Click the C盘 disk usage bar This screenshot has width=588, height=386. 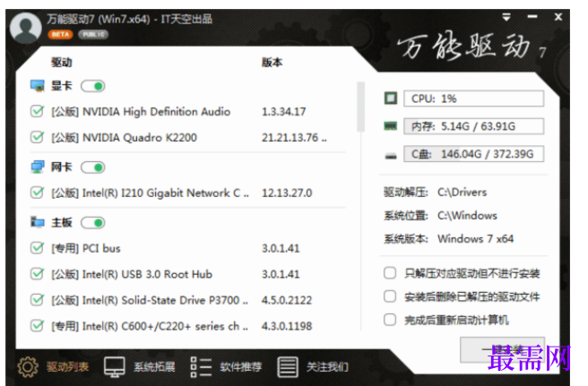(473, 154)
